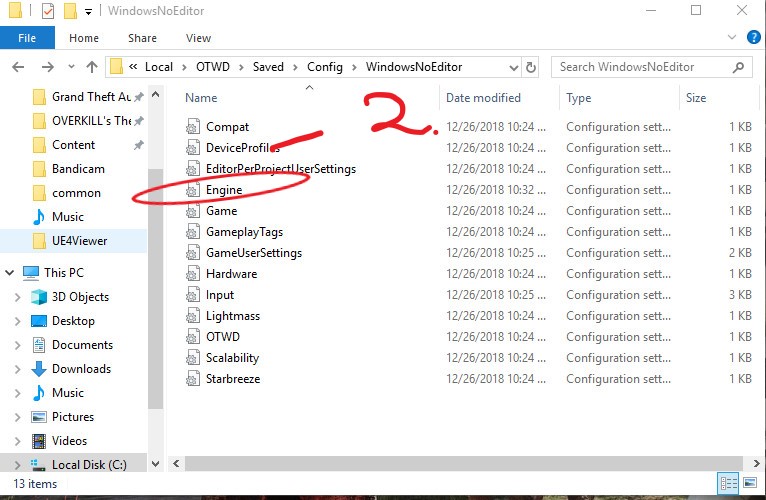766x500 pixels.
Task: Click the New Folder quick access icon
Action: pos(70,10)
